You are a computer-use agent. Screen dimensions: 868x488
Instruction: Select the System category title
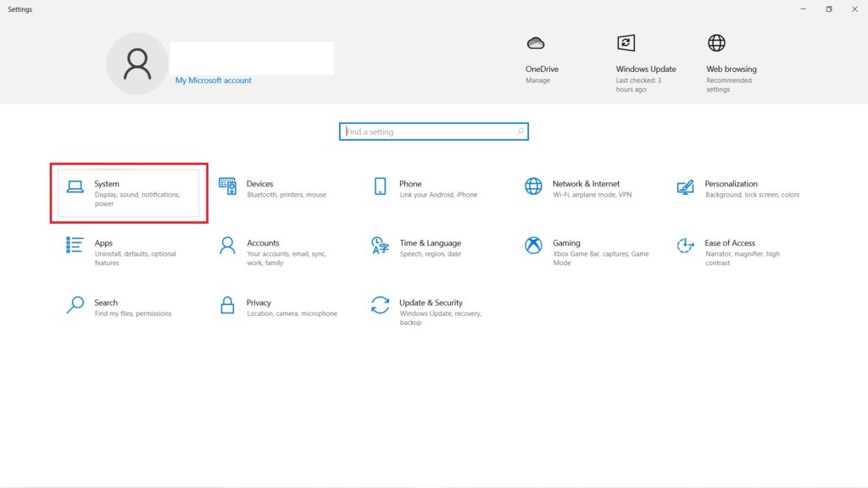pyautogui.click(x=107, y=184)
